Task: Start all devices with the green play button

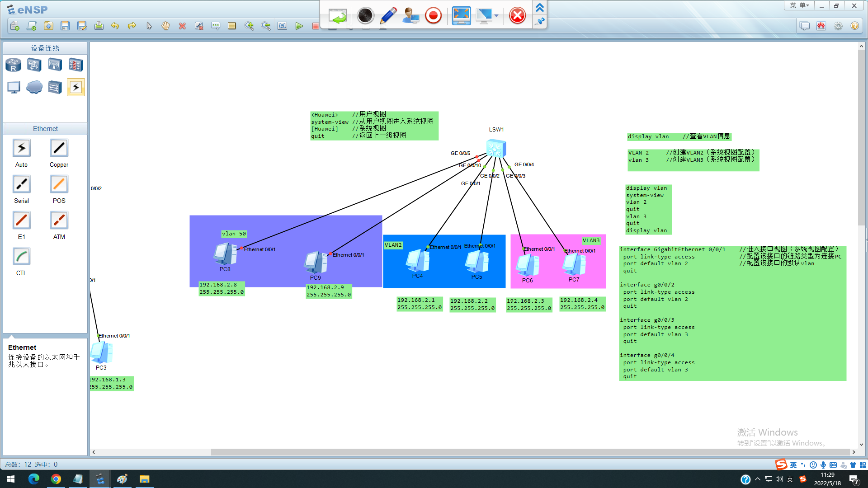Action: coord(299,26)
